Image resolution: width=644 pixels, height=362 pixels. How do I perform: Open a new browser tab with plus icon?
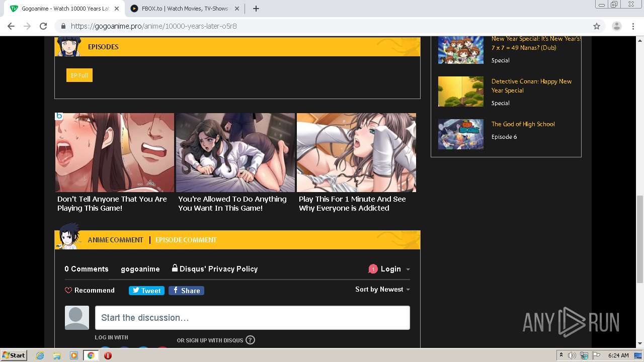pyautogui.click(x=256, y=9)
